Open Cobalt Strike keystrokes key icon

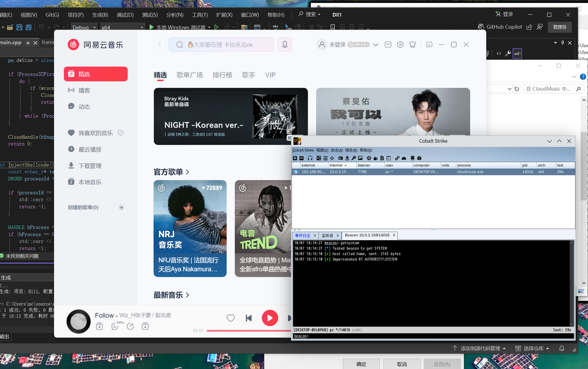point(353,158)
